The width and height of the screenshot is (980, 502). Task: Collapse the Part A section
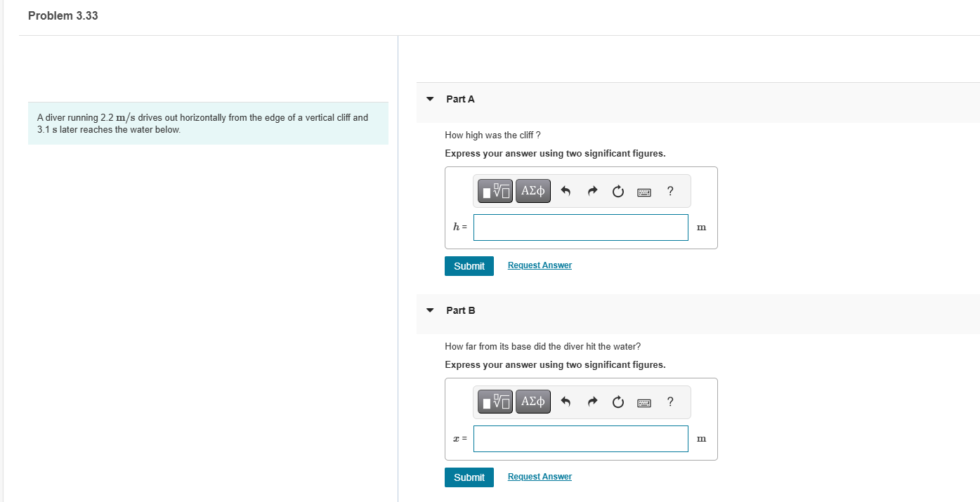pos(429,99)
